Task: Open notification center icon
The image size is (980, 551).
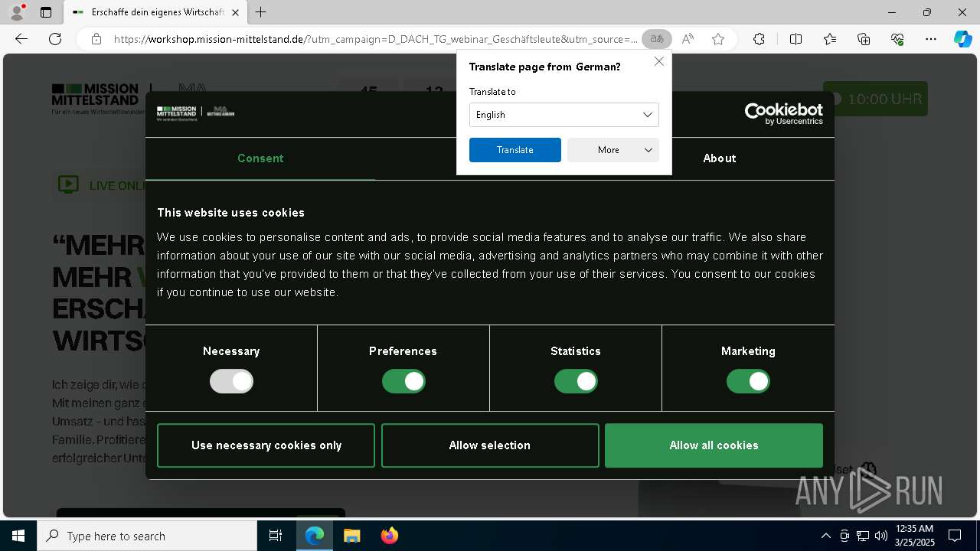Action: tap(955, 536)
